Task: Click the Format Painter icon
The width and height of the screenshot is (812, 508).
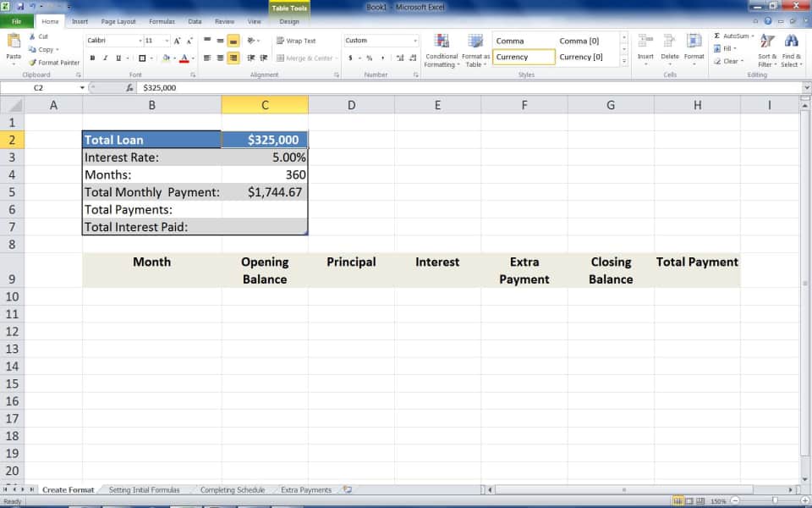Action: (x=35, y=63)
